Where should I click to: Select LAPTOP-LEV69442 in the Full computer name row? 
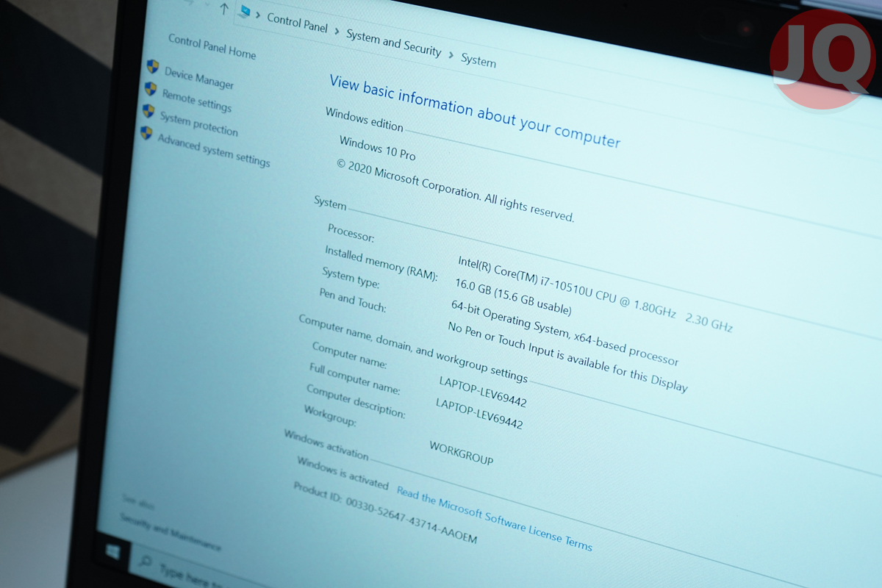click(479, 414)
